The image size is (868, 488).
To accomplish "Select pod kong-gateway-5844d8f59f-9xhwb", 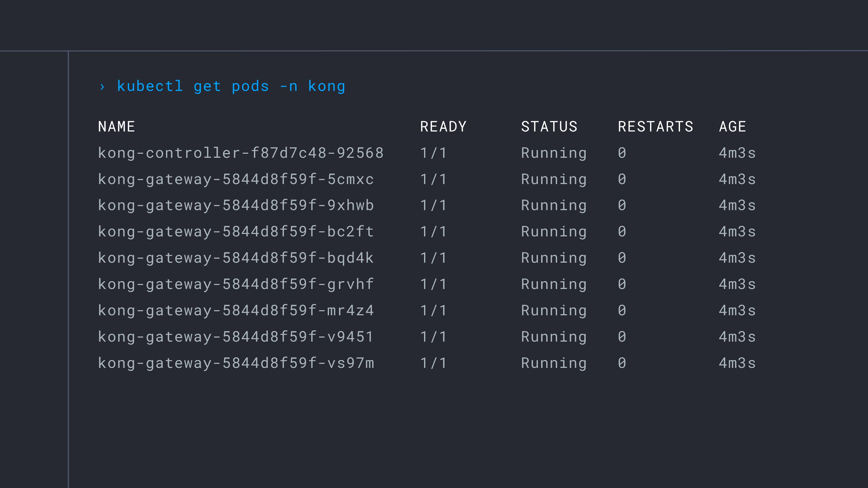I will coord(236,205).
